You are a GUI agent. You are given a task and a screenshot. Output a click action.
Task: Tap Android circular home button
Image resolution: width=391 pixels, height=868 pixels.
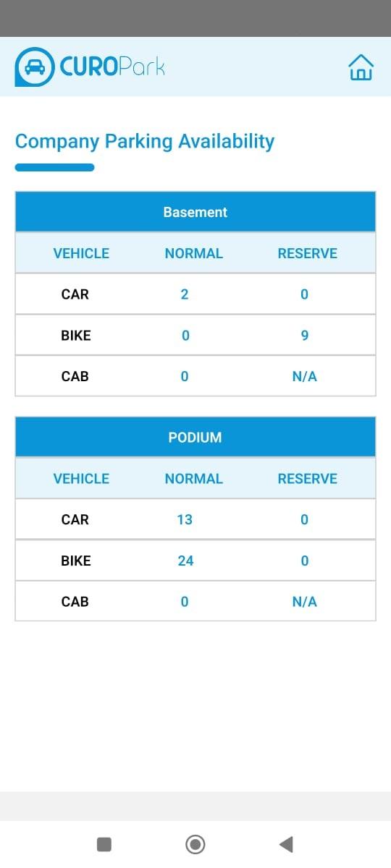[x=195, y=844]
